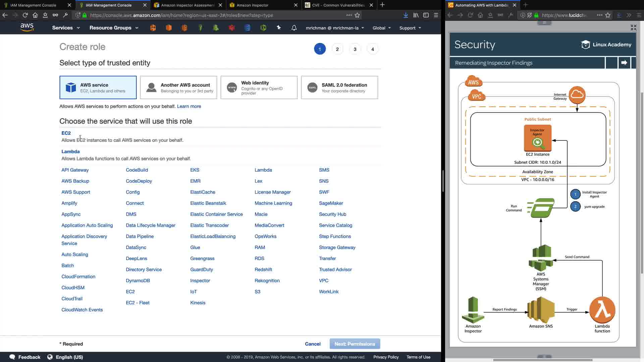The height and width of the screenshot is (362, 644).
Task: Select the AWS service trusted entity
Action: click(x=98, y=87)
